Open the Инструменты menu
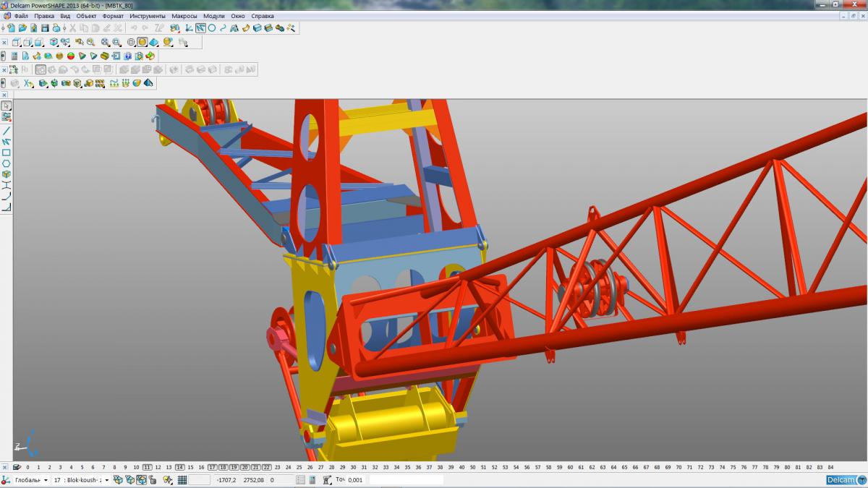This screenshot has width=868, height=488. coord(148,15)
